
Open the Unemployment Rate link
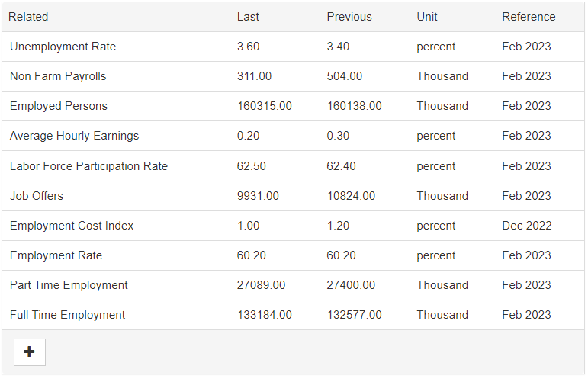pos(63,47)
